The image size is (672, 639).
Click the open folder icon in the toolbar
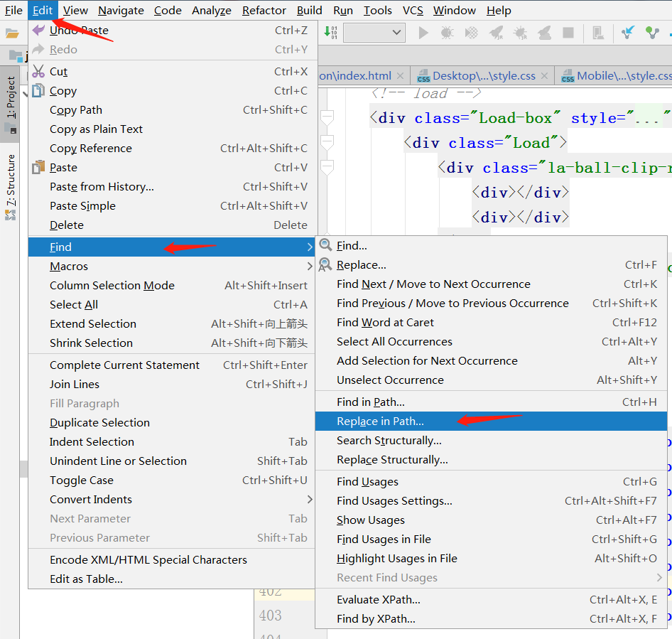12,33
